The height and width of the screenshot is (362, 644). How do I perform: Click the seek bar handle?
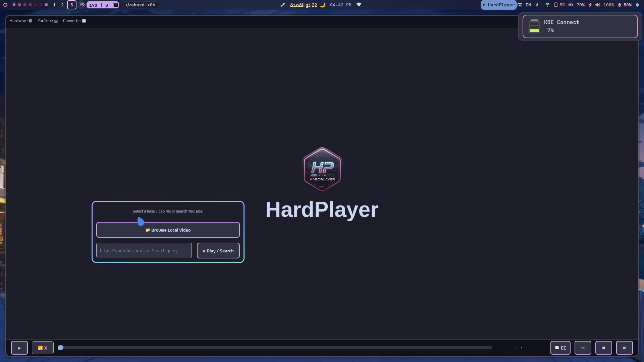point(60,348)
